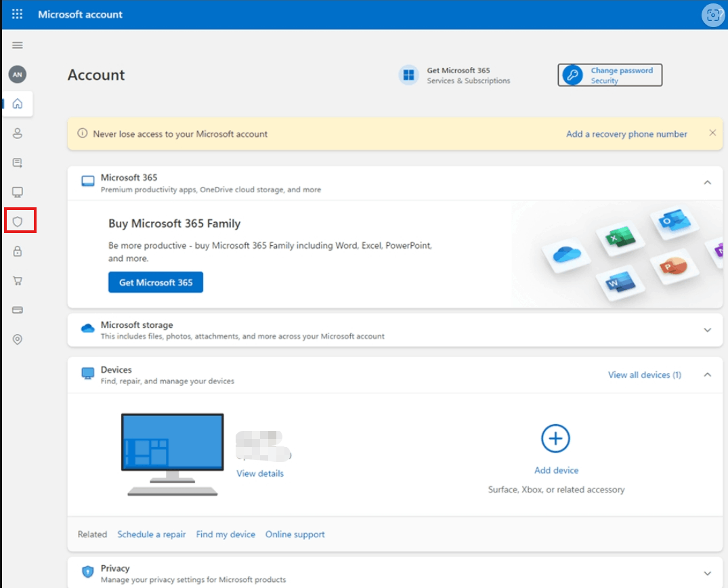This screenshot has width=728, height=588.
Task: Click the Word app tile illustration
Action: click(x=621, y=282)
